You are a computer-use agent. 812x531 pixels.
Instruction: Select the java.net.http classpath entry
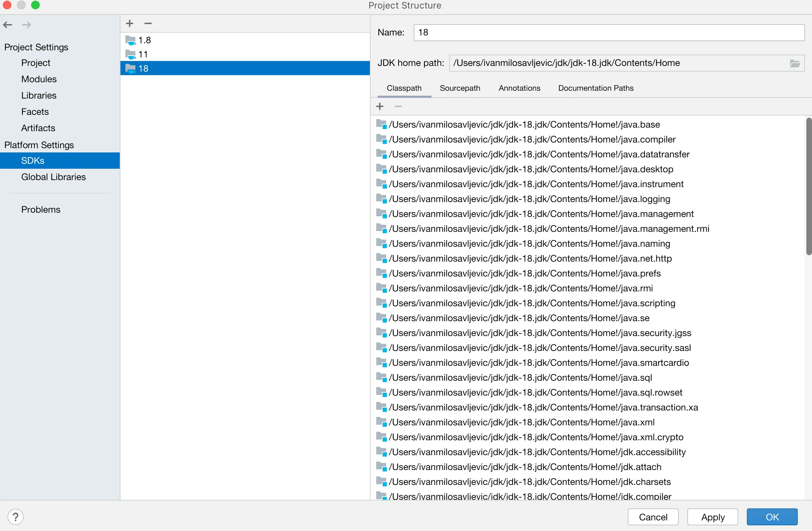[x=588, y=258]
